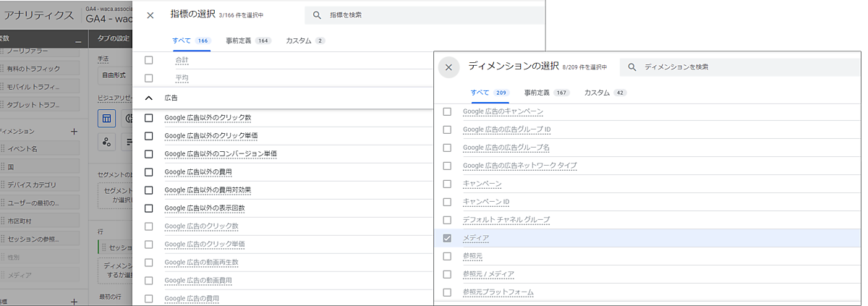This screenshot has width=868, height=306.
Task: Close the 指標の選択 panel with X
Action: pos(150,15)
